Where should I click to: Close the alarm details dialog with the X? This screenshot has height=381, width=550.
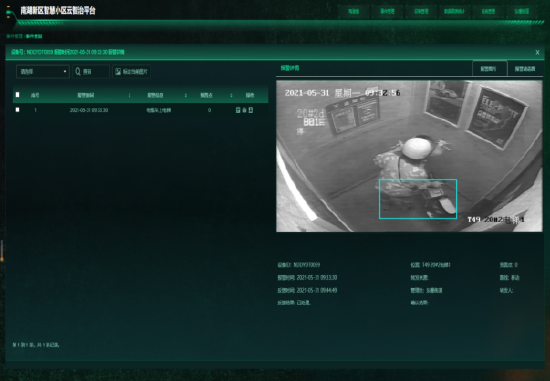tap(537, 52)
